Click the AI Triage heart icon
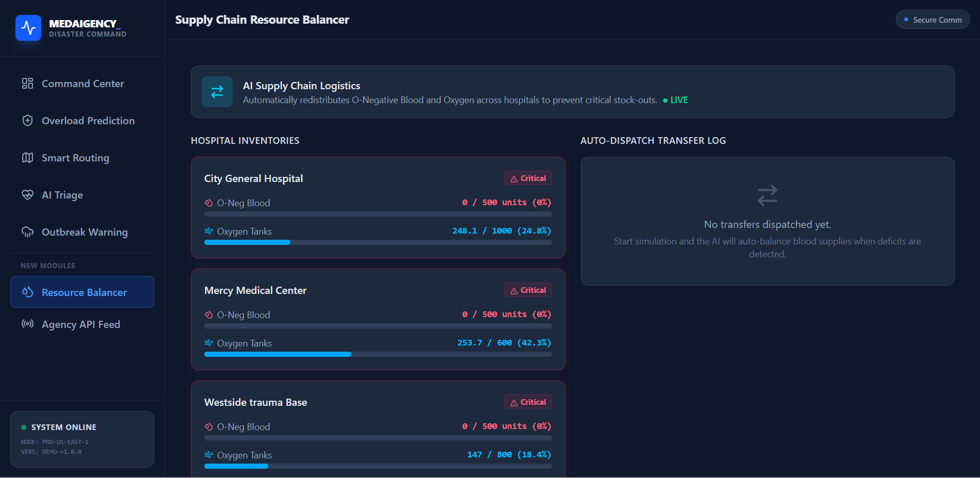Viewport: 980px width, 478px height. 27,195
